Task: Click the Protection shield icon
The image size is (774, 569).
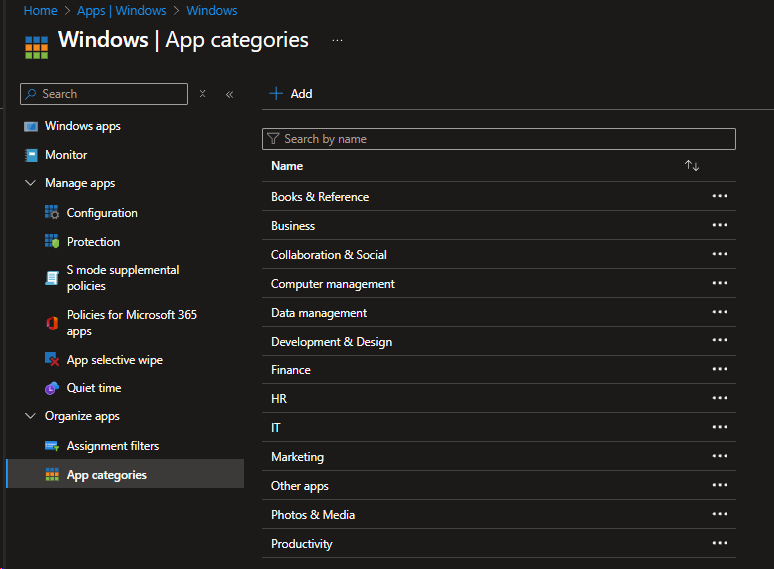Action: click(x=52, y=241)
